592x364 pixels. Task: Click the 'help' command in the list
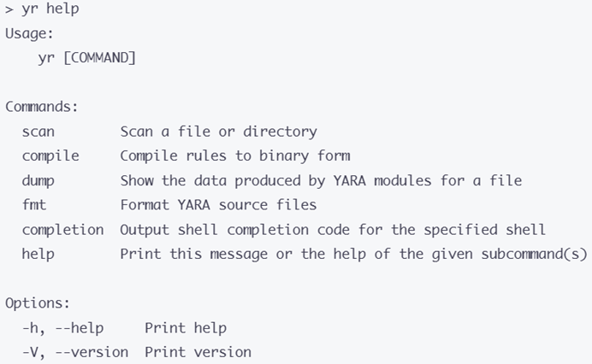point(38,255)
